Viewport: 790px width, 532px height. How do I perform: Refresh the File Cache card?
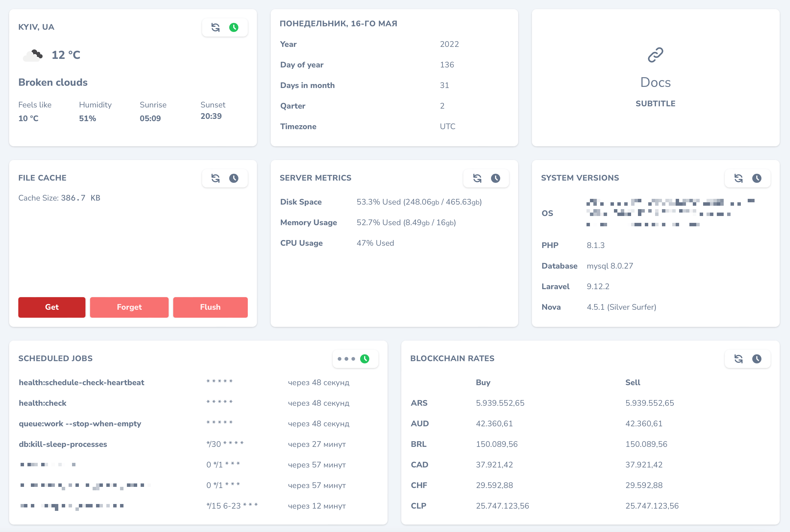pos(216,178)
